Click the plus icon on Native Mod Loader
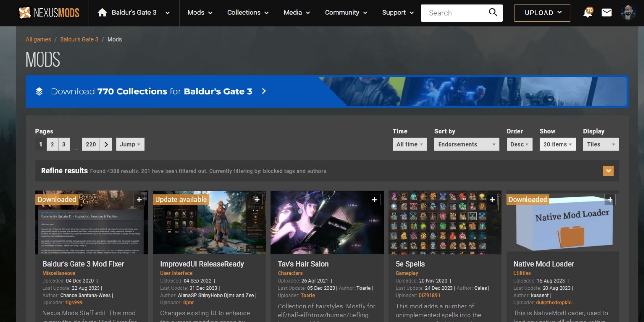Screen dimensions: 644x322 (610, 200)
